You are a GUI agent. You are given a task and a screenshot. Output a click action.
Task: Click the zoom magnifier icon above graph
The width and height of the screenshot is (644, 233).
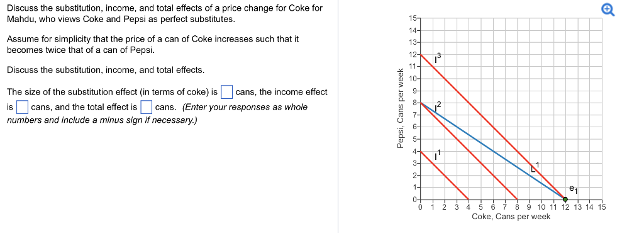click(x=609, y=9)
